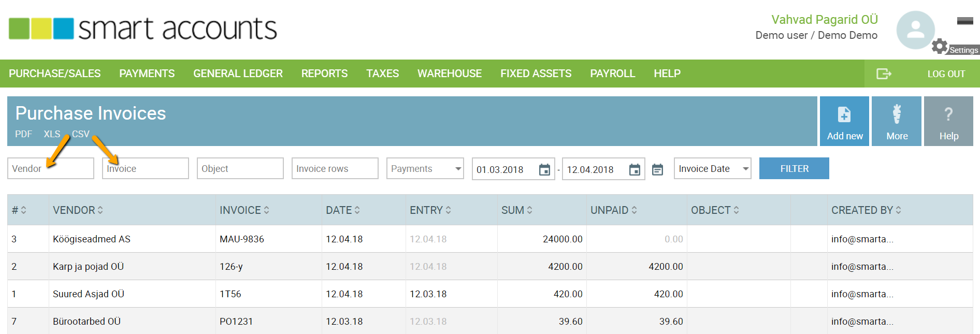Image resolution: width=980 pixels, height=334 pixels.
Task: Export invoices as PDF
Action: [x=23, y=134]
